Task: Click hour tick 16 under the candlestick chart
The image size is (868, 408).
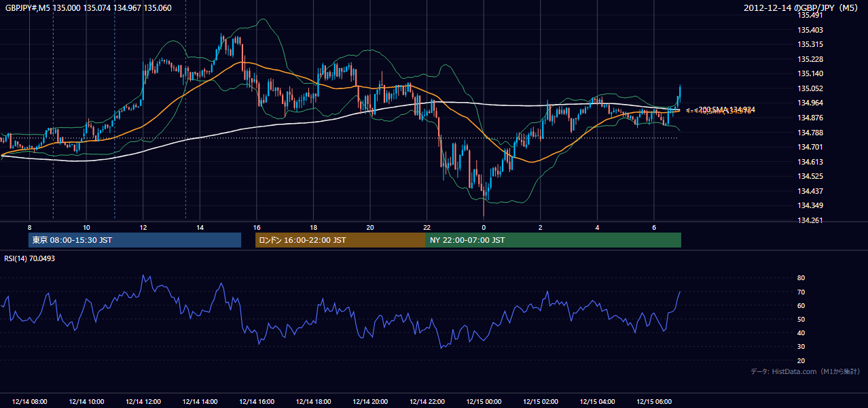Action: tap(257, 227)
